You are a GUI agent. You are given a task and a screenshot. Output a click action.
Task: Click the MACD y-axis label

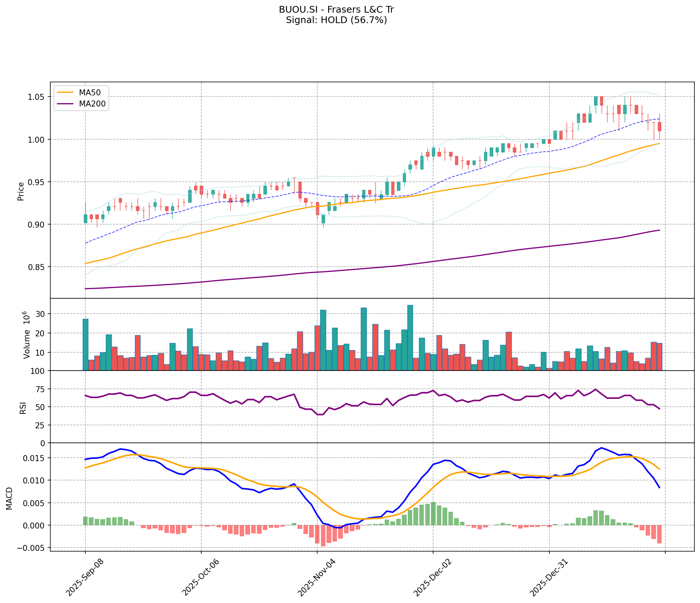pos(9,498)
